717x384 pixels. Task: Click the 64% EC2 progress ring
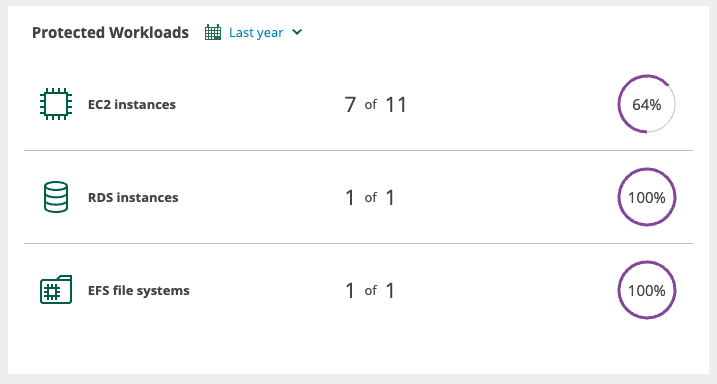[647, 104]
